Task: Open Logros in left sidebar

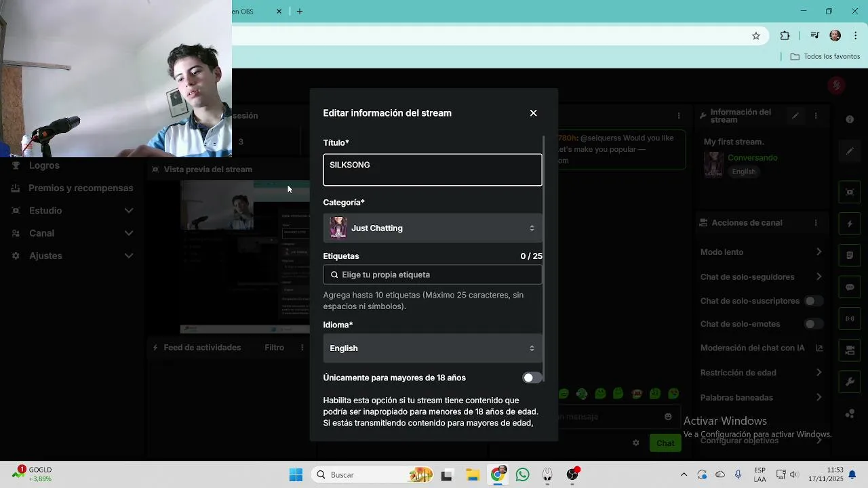Action: coord(44,165)
